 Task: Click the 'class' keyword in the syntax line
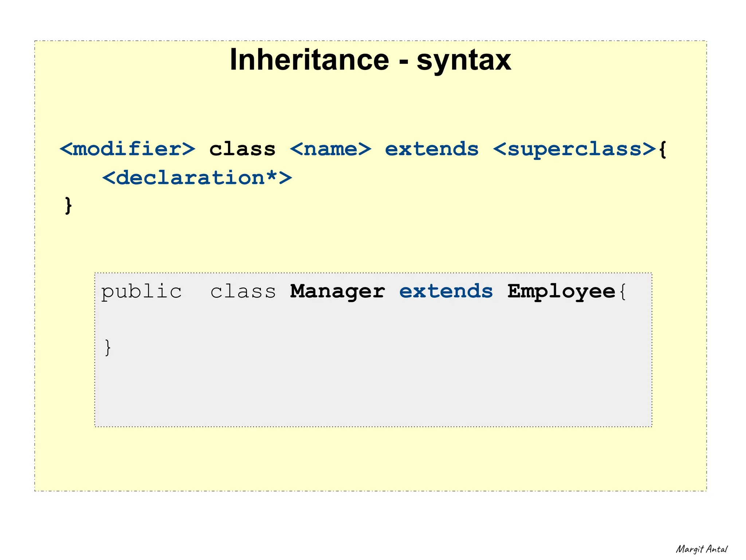pyautogui.click(x=242, y=149)
